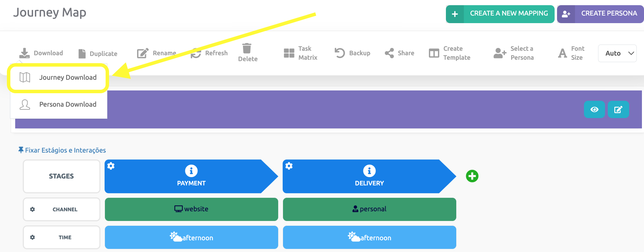Open the Task Matrix grid icon

click(289, 53)
